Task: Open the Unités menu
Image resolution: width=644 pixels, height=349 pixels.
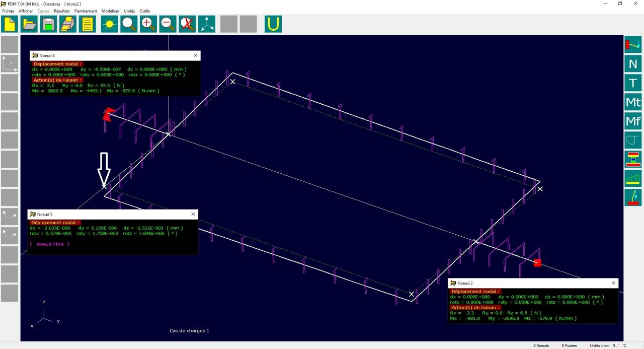Action: (129, 11)
